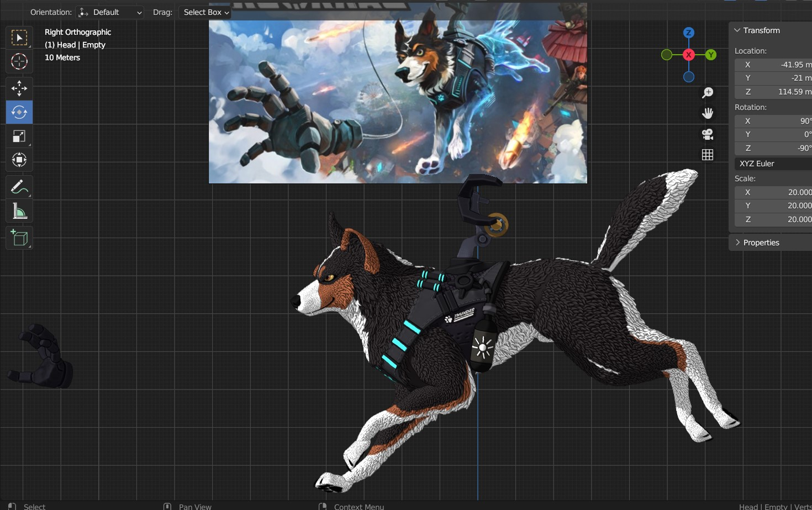Select the Add Cube tool

point(19,238)
